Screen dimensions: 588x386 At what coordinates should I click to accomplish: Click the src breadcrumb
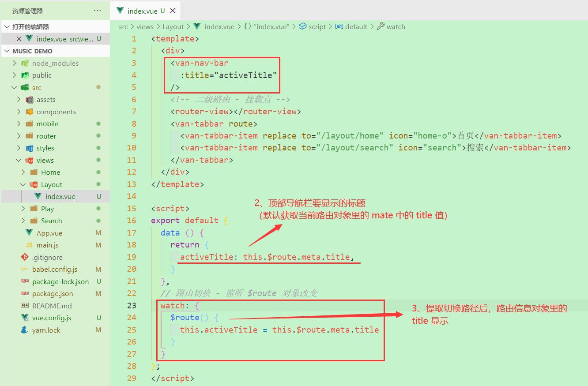point(123,27)
